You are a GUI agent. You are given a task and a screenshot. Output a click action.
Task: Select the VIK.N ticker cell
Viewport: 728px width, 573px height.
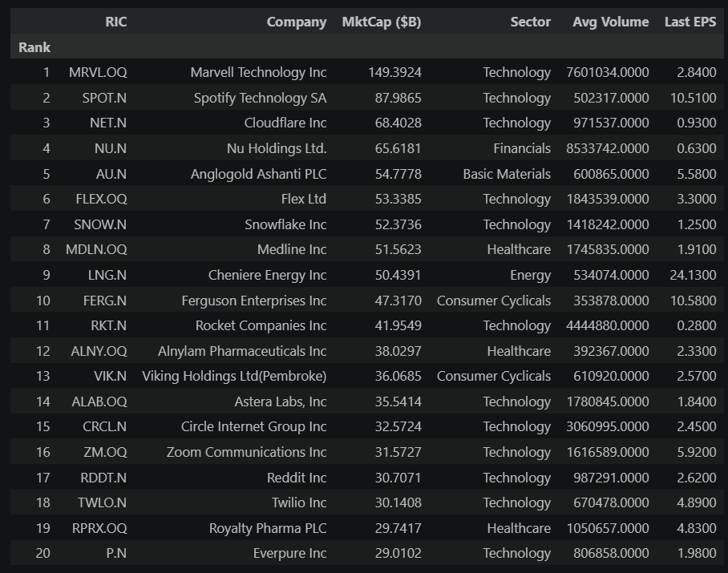(110, 377)
